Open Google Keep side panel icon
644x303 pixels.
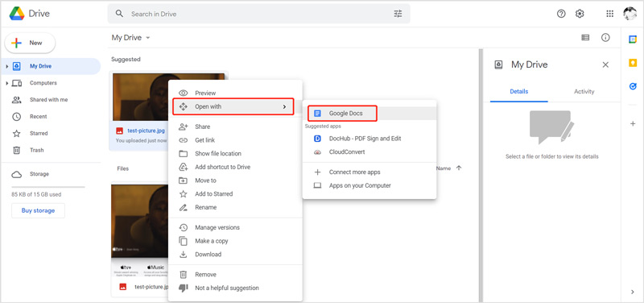click(x=633, y=63)
